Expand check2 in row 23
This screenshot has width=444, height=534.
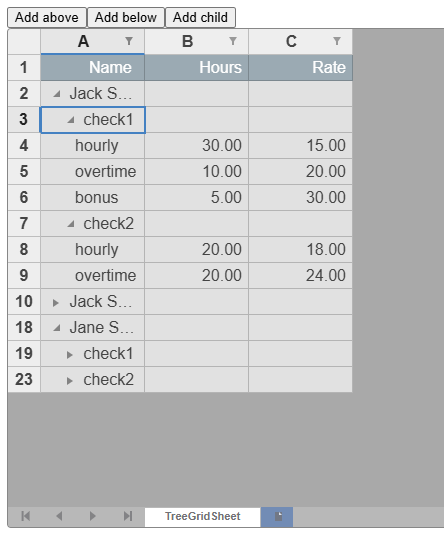70,381
